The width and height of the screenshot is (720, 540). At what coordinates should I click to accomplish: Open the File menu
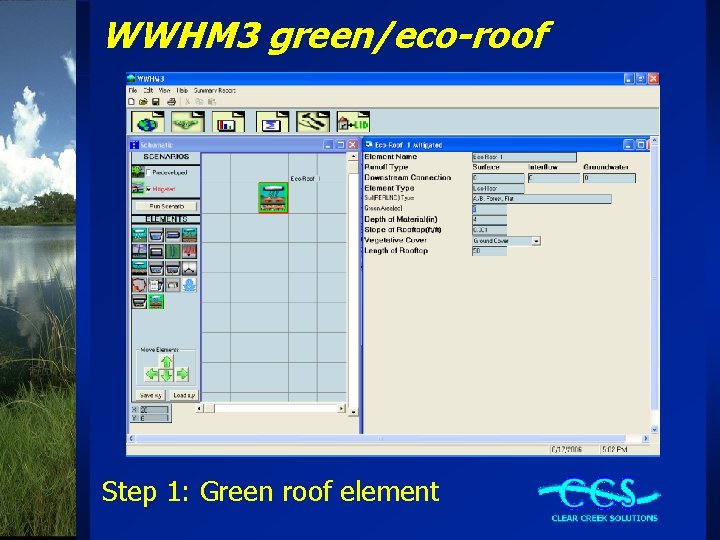(x=133, y=90)
